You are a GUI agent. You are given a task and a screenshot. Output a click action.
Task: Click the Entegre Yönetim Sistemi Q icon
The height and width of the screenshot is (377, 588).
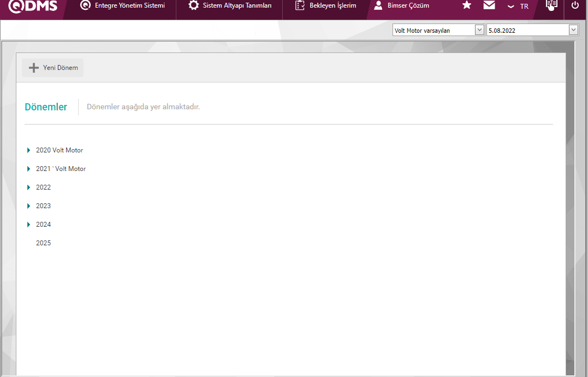86,5
